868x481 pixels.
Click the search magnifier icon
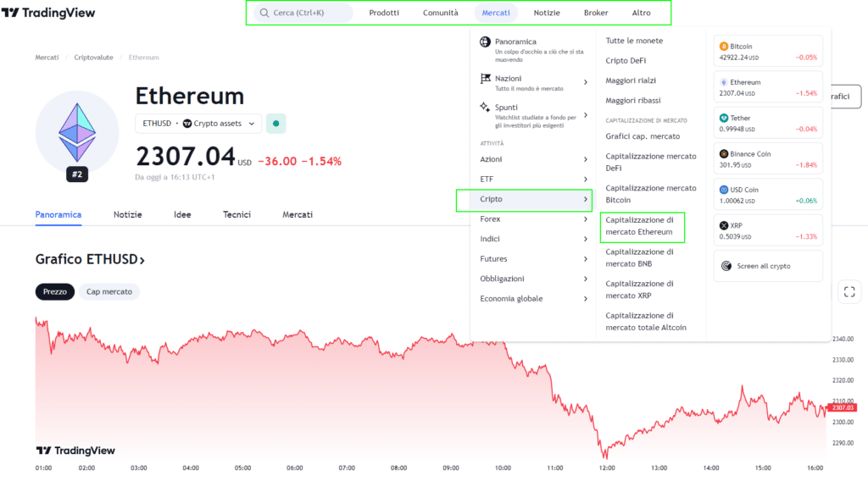pos(264,13)
